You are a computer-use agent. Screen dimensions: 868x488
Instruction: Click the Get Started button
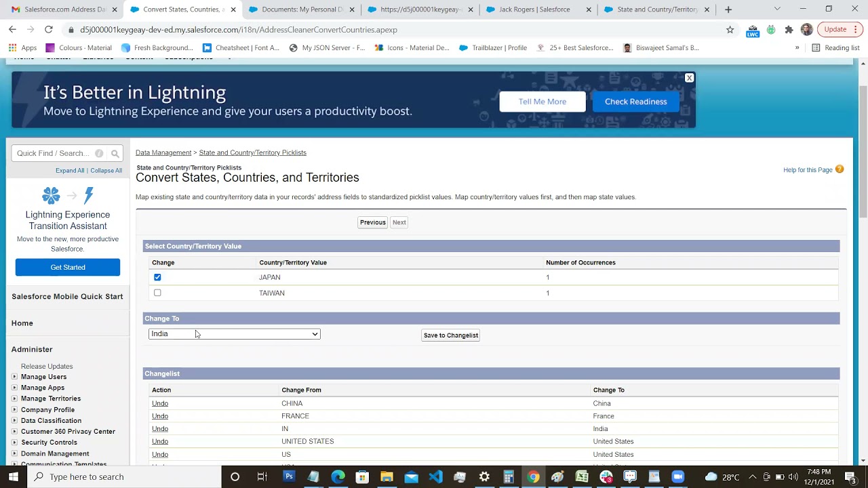click(x=68, y=267)
